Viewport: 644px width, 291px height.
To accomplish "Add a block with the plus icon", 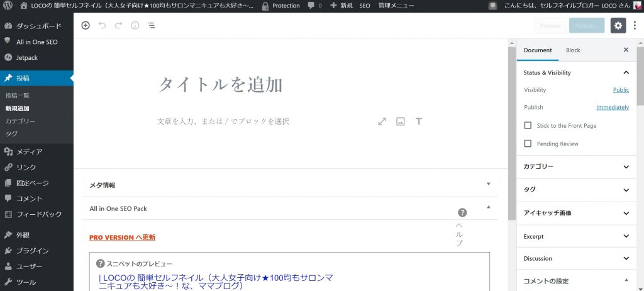I will [86, 26].
